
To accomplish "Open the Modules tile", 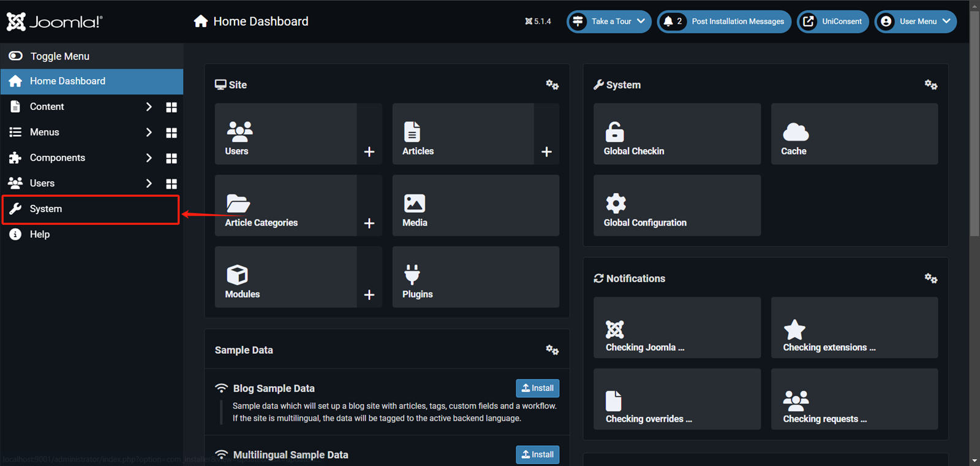I will pos(285,277).
